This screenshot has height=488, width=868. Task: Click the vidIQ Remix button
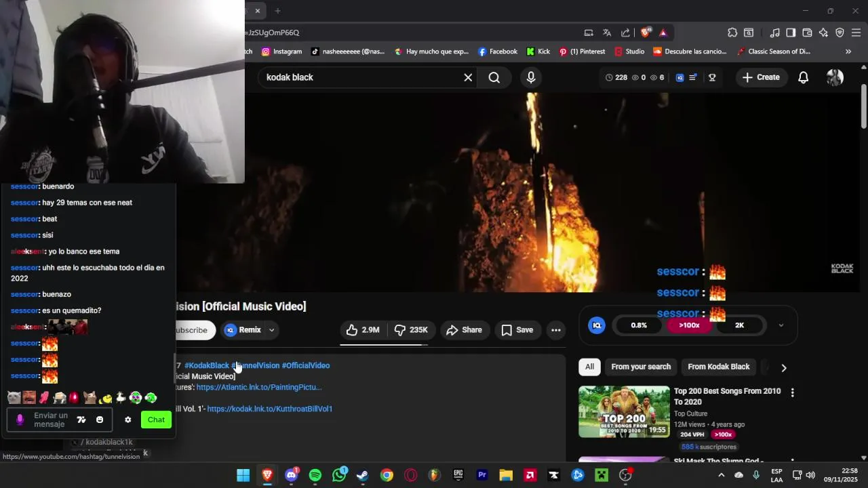point(243,330)
